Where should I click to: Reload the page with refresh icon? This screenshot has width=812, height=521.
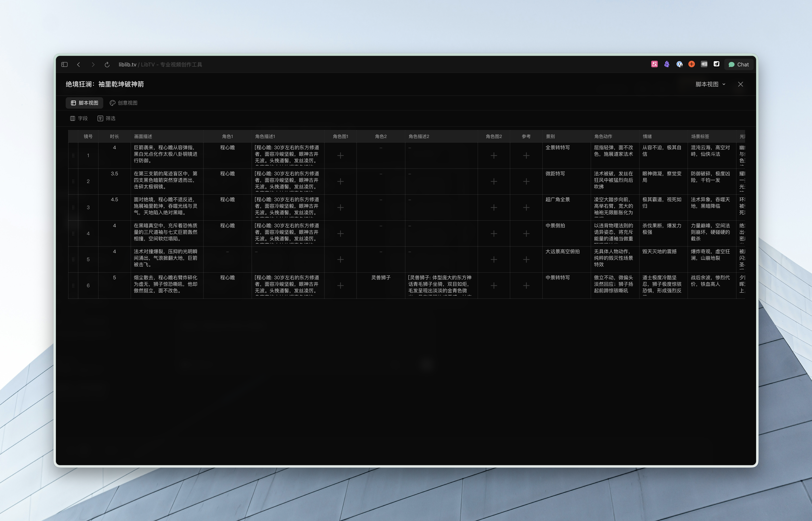pos(107,65)
